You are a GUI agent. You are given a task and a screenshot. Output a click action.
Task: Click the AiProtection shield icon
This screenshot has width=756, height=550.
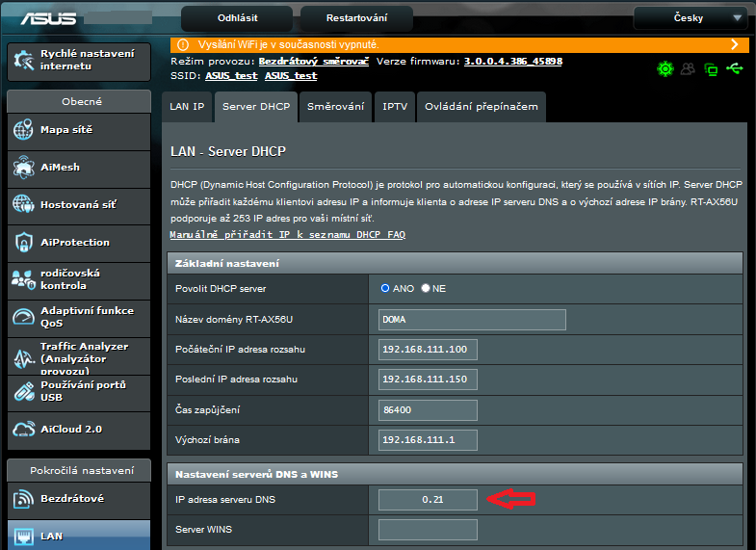tap(24, 242)
